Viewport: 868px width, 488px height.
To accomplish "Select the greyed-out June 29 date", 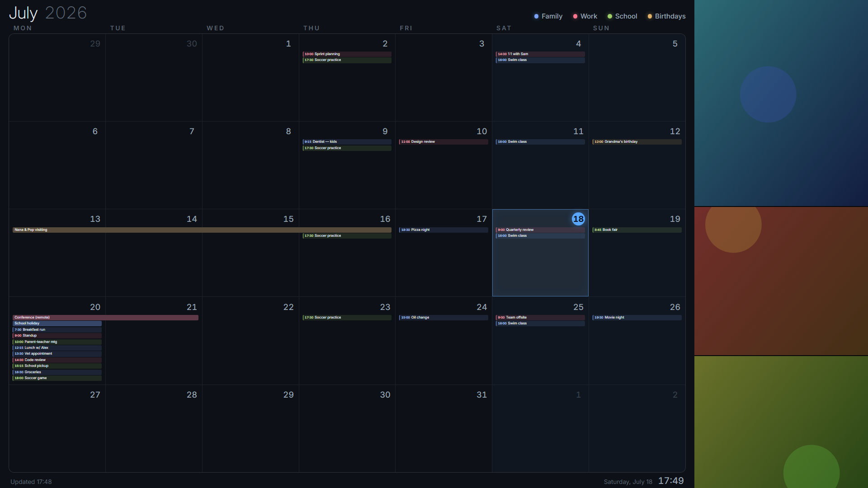I will point(95,44).
